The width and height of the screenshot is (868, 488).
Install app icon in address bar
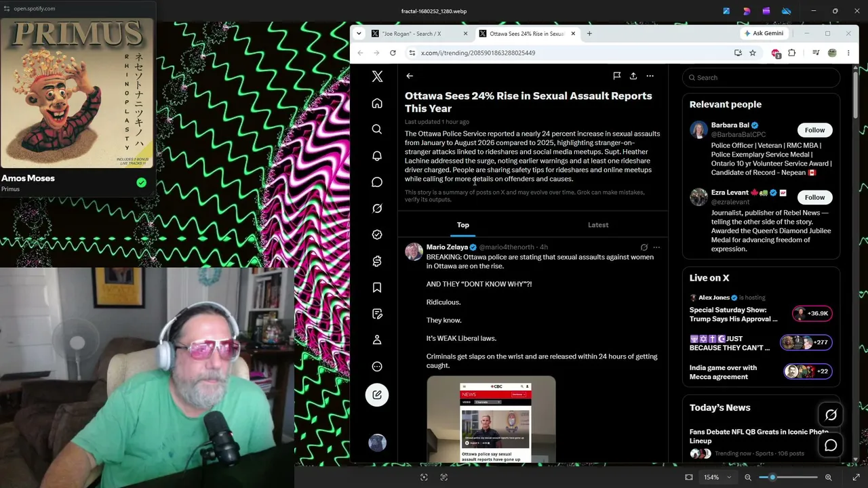pos(738,53)
